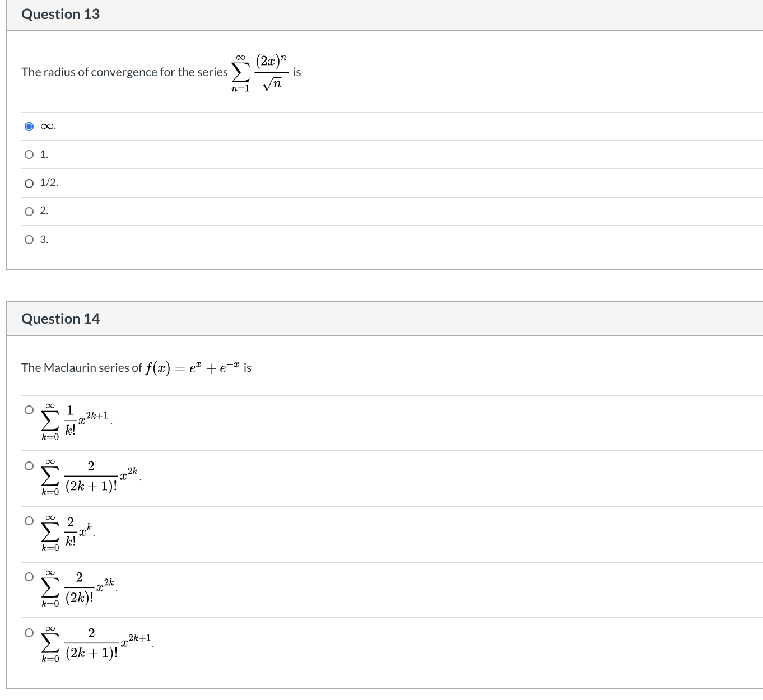Image resolution: width=763 pixels, height=700 pixels.
Task: Select the "1/2." option in Question 13
Action: tap(29, 183)
